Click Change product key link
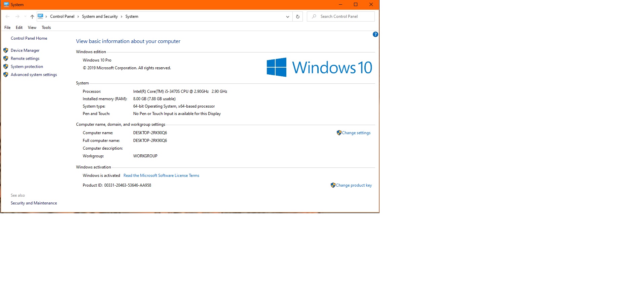 pyautogui.click(x=354, y=185)
